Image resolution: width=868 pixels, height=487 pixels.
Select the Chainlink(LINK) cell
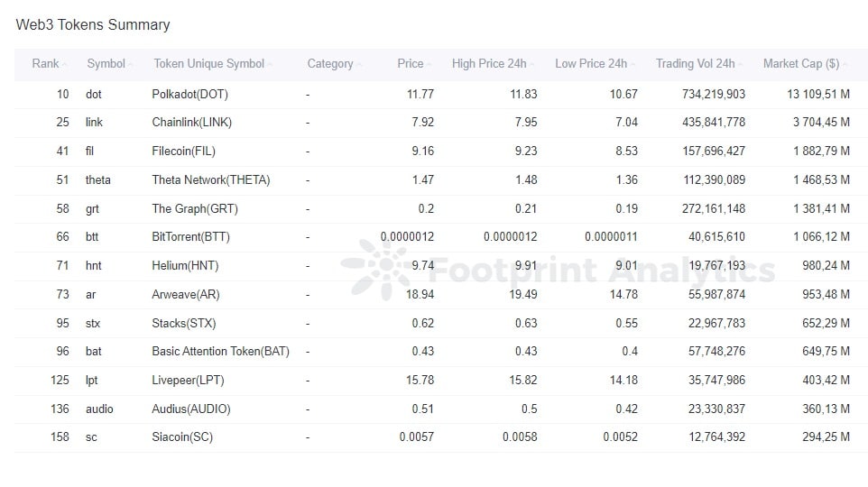click(191, 123)
